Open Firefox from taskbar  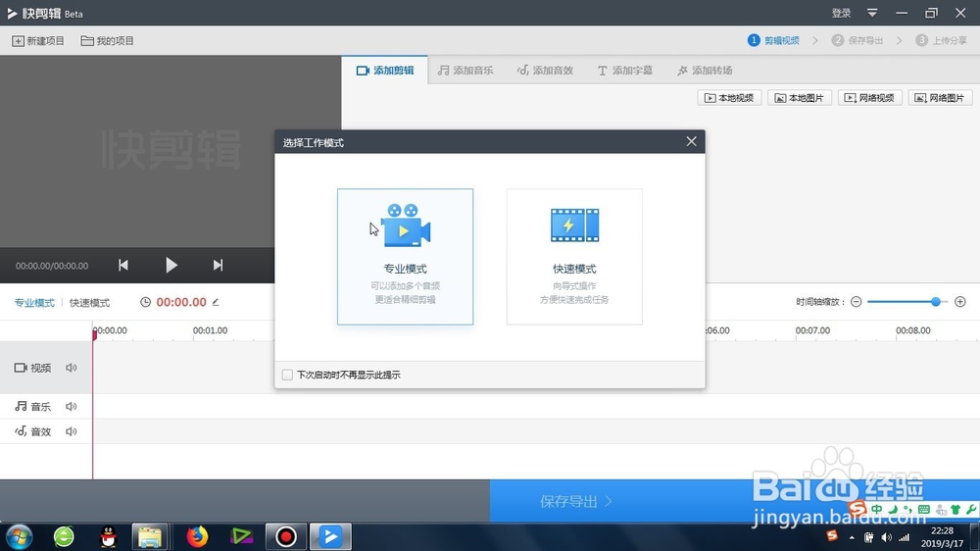(x=197, y=536)
